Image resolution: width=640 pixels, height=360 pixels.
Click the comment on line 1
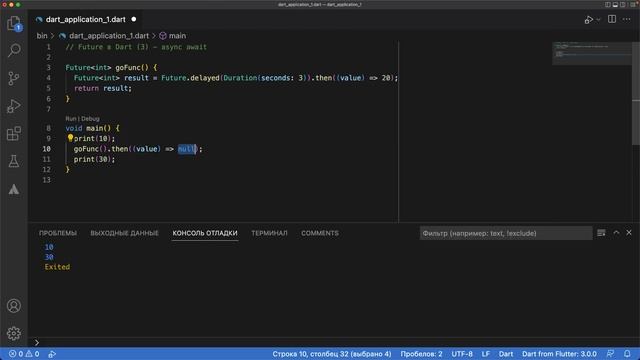136,47
